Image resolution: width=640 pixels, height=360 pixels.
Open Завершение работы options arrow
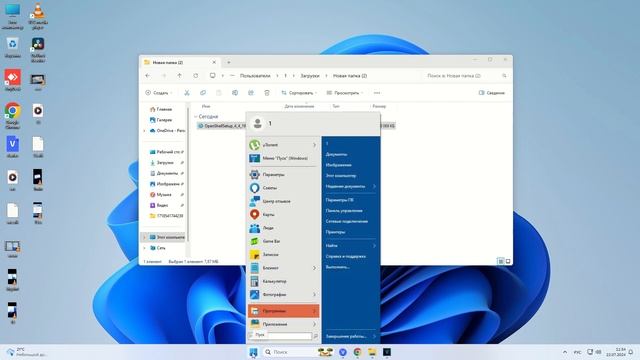pyautogui.click(x=374, y=336)
